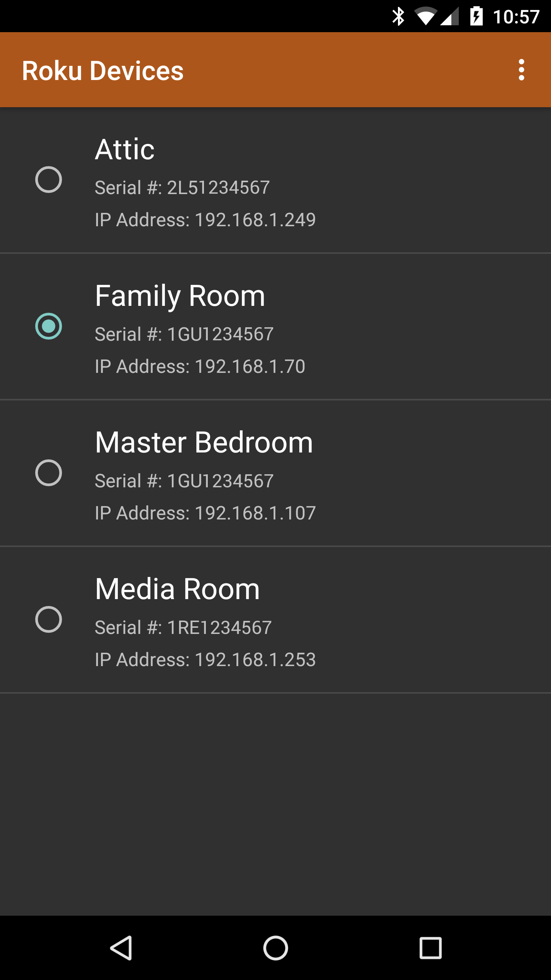Tap the Bluetooth status bar icon
Viewport: 551px width, 980px height.
pos(398,16)
